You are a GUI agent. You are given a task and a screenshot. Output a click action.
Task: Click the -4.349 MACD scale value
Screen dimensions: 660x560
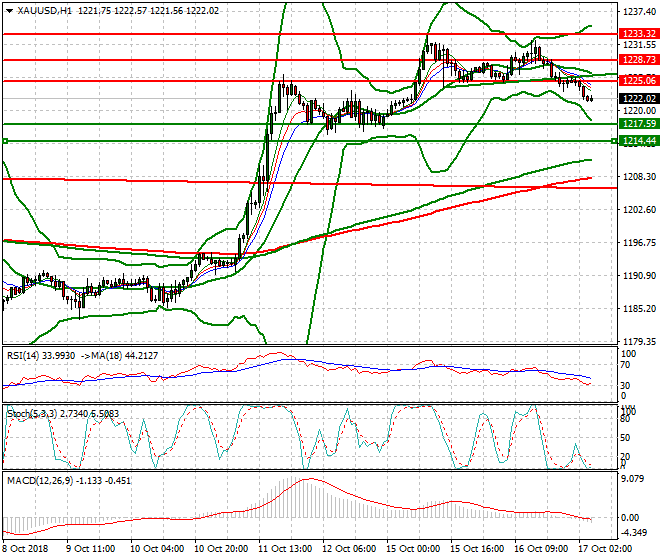coord(633,533)
